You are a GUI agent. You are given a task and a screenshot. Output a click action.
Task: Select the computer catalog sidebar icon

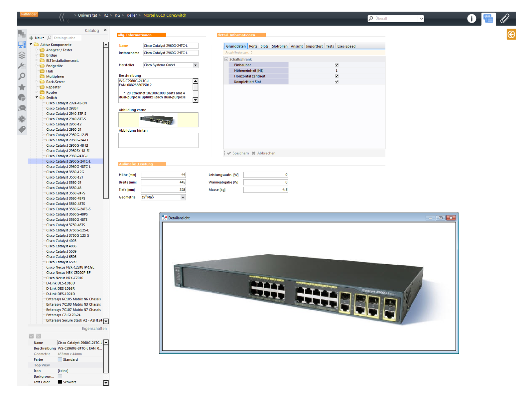pyautogui.click(x=22, y=45)
